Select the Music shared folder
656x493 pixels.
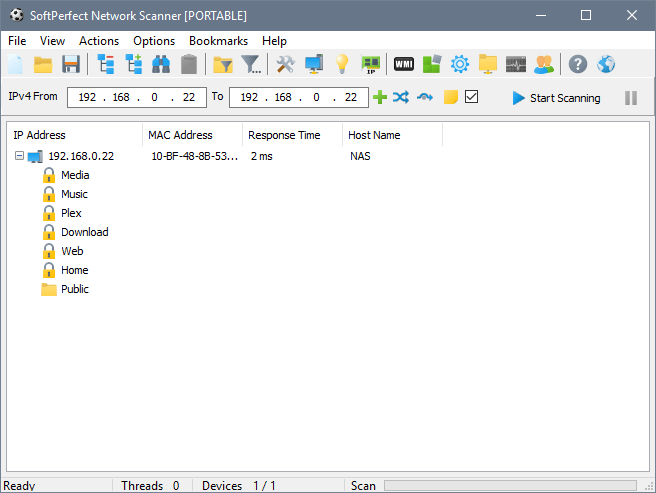click(x=74, y=194)
